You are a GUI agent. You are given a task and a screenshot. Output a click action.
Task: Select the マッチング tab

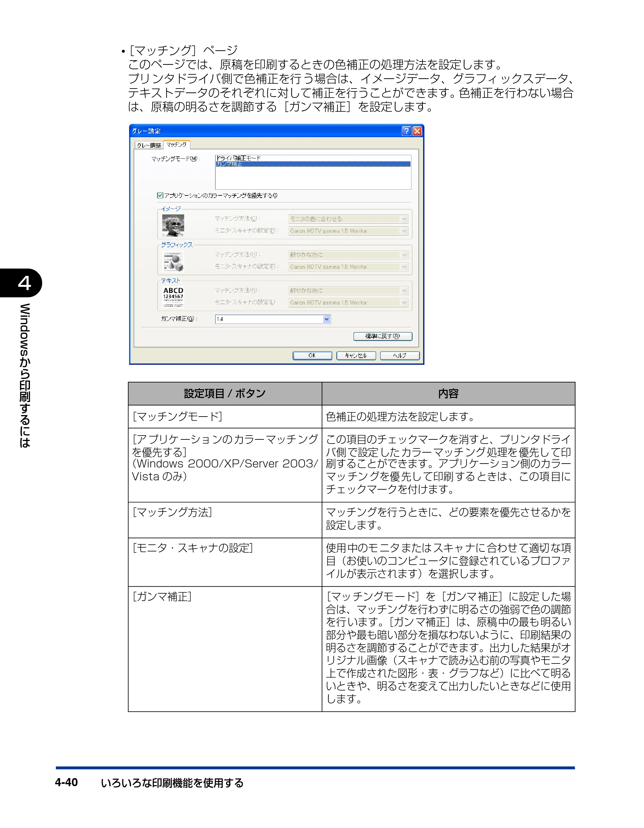[177, 145]
